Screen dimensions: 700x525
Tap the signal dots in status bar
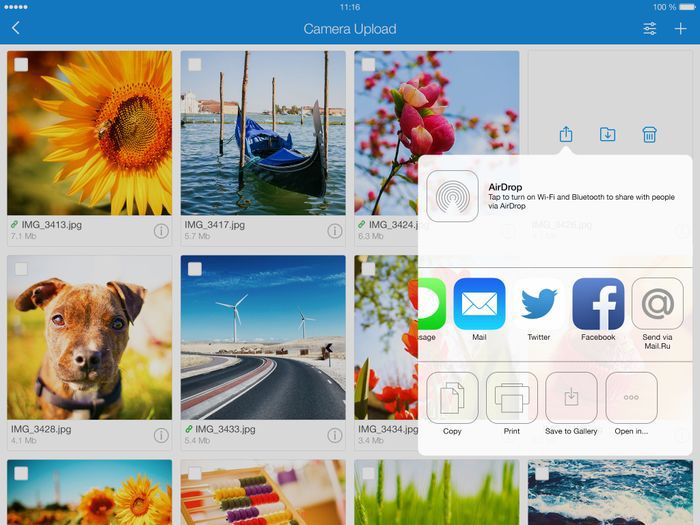pyautogui.click(x=16, y=7)
